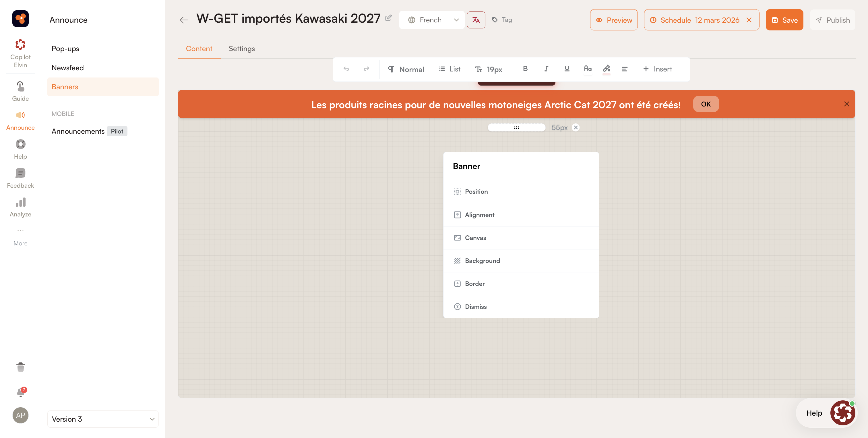The width and height of the screenshot is (868, 438).
Task: Click the OK button in the banner
Action: tap(706, 104)
